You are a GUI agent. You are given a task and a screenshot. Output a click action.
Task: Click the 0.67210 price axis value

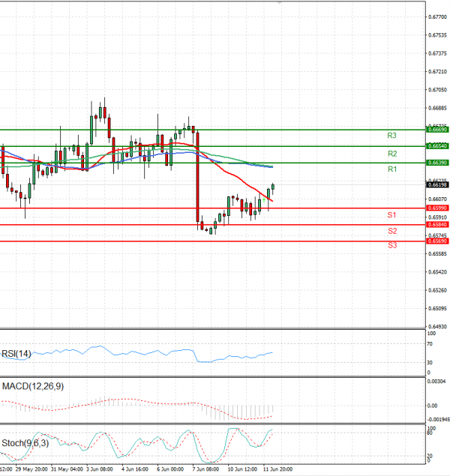(437, 72)
